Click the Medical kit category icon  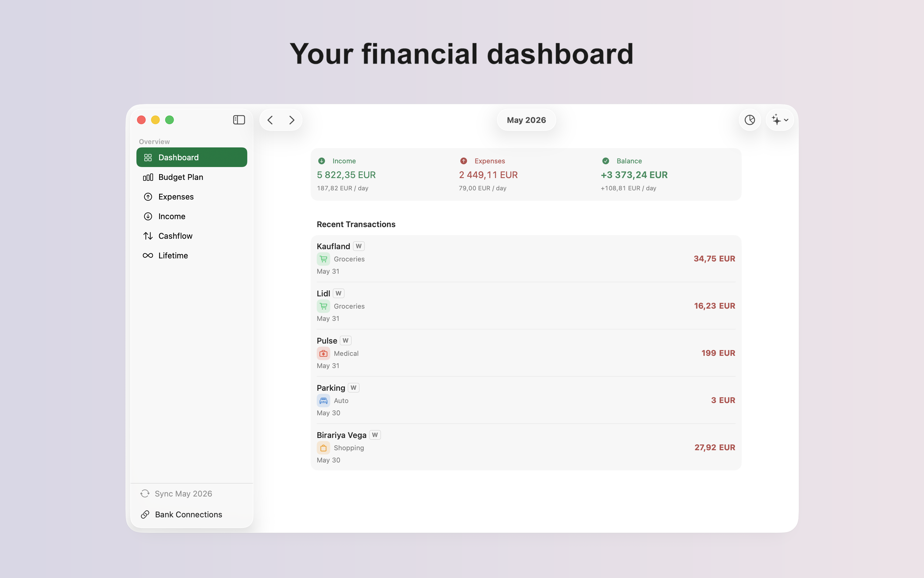[323, 354]
